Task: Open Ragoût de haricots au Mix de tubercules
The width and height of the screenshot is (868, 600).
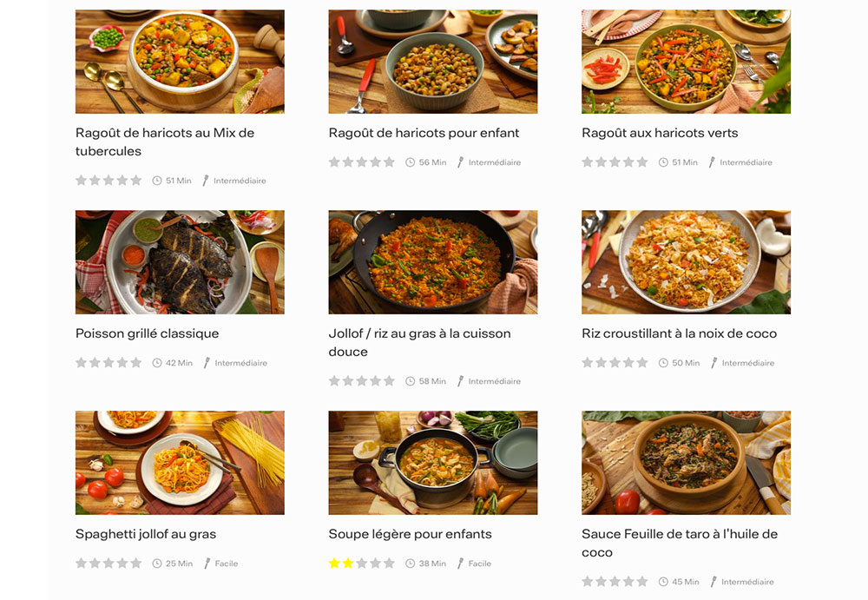Action: (165, 142)
